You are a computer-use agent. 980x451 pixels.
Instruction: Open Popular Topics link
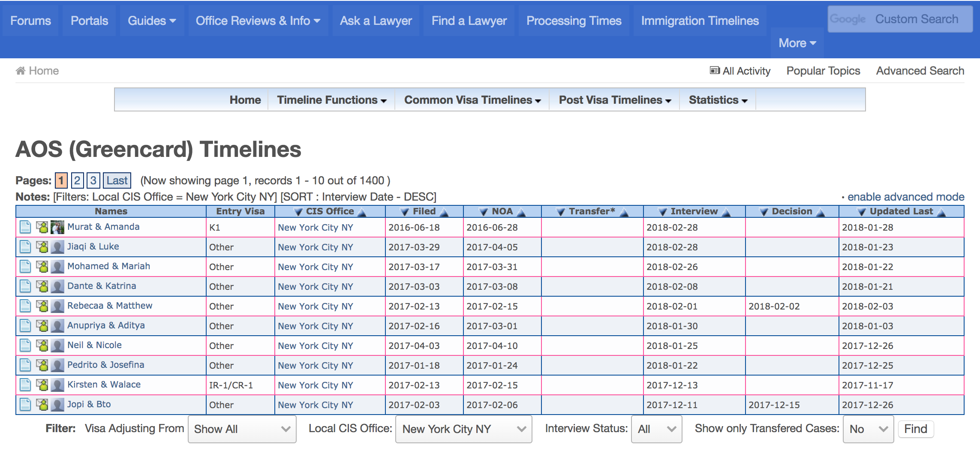tap(823, 71)
